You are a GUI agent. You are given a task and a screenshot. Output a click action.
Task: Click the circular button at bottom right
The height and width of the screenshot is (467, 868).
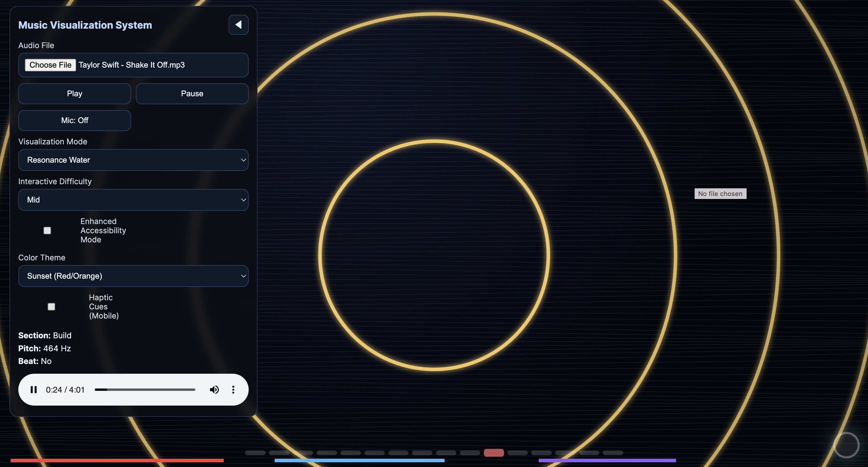(x=846, y=445)
